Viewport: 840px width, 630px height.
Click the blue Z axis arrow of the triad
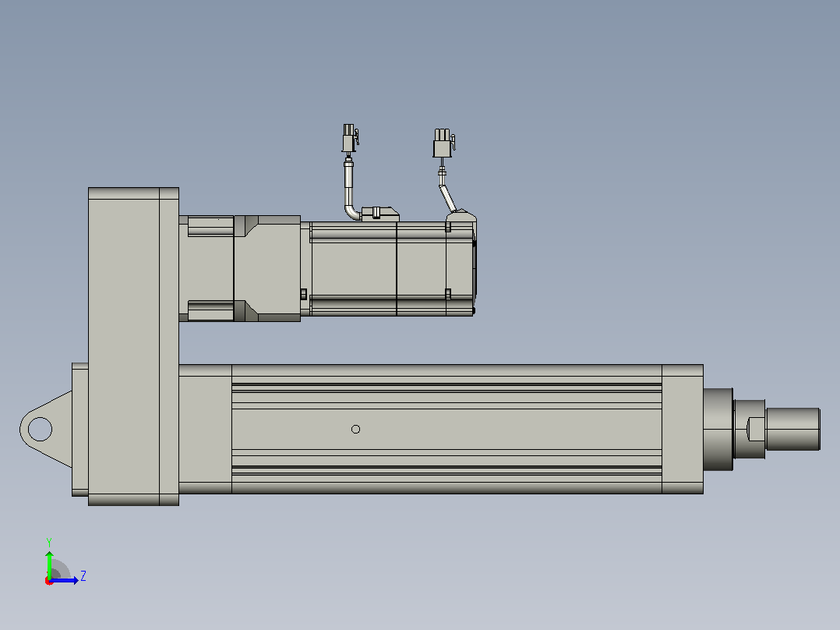click(x=64, y=580)
